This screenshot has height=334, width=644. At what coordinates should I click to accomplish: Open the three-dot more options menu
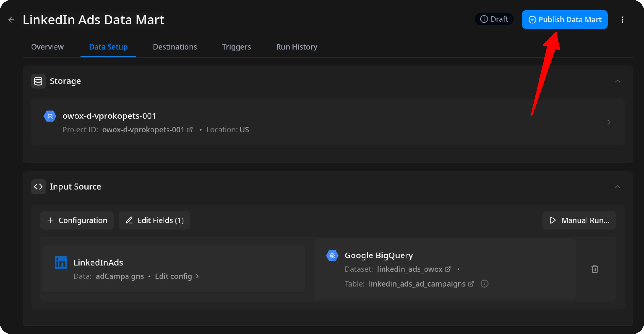pos(623,20)
